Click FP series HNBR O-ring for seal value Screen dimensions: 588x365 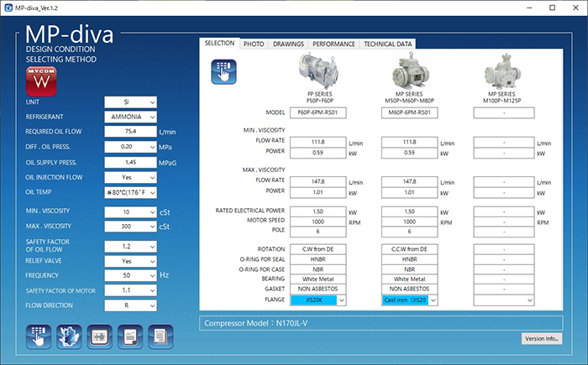(318, 259)
